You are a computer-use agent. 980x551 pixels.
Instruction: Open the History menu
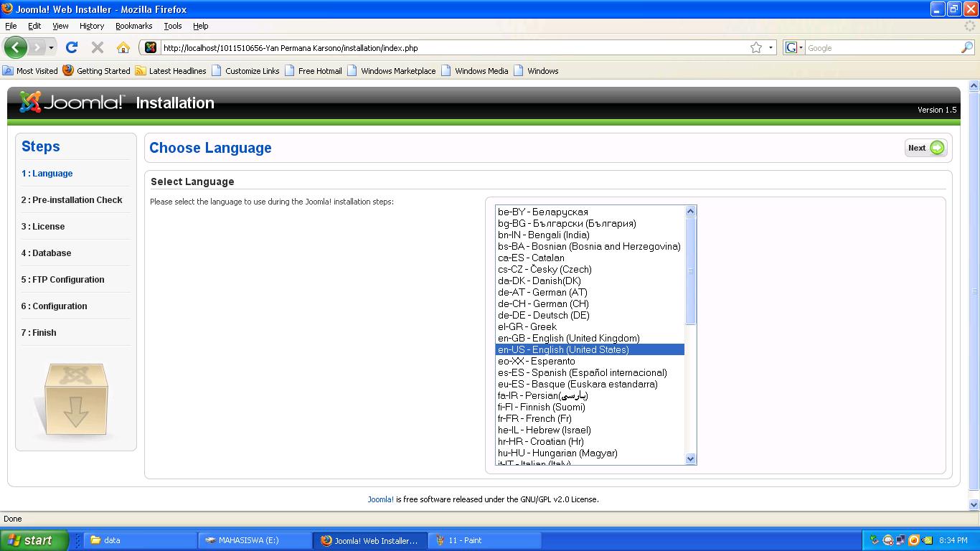[92, 26]
